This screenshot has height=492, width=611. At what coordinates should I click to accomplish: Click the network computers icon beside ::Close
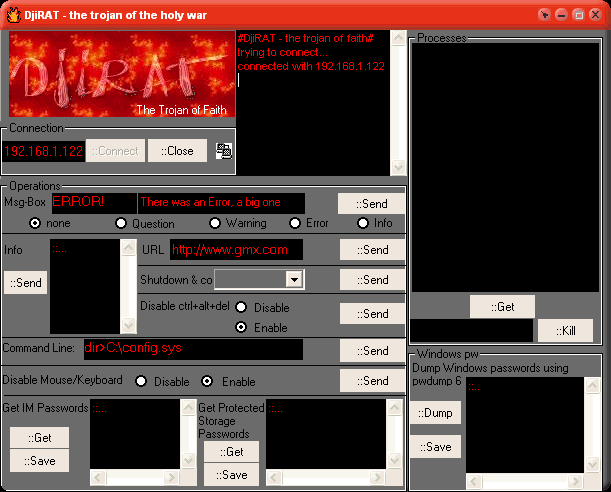point(224,151)
